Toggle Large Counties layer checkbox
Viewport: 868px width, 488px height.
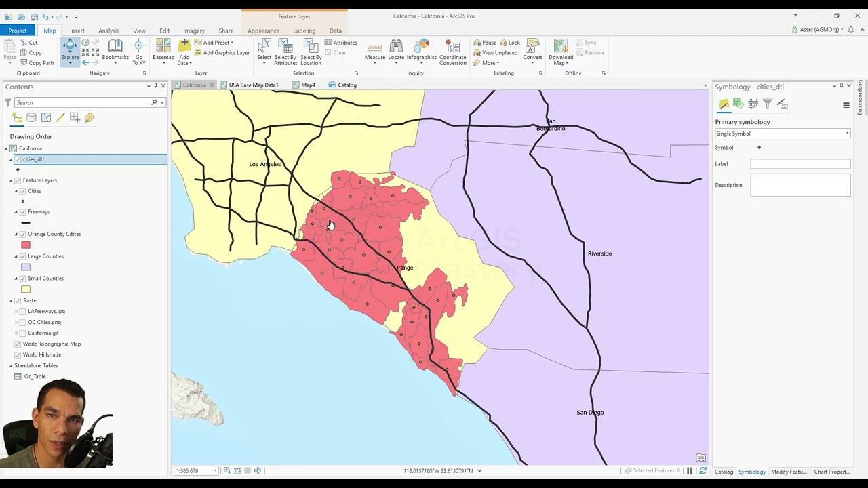[23, 256]
